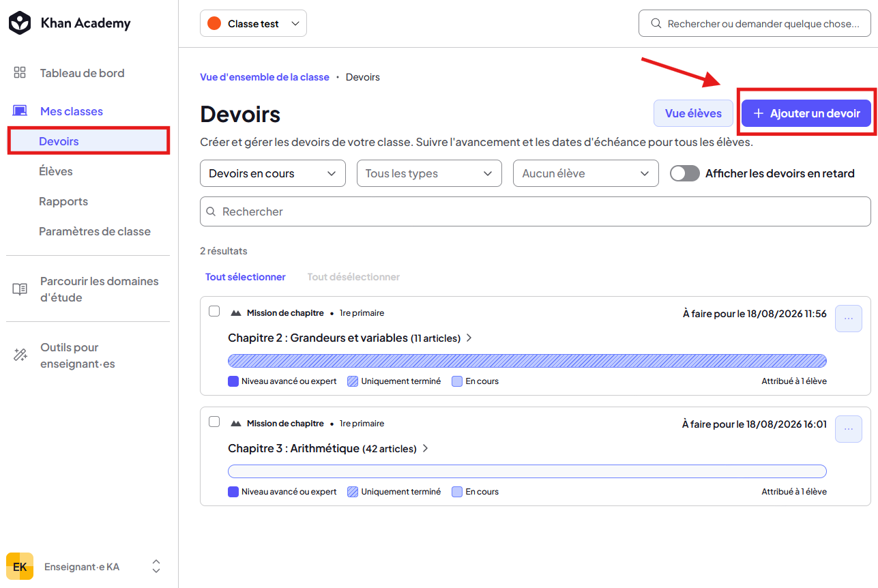Image resolution: width=878 pixels, height=588 pixels.
Task: Click En cours swatch under Chapitre 3
Action: (x=457, y=492)
